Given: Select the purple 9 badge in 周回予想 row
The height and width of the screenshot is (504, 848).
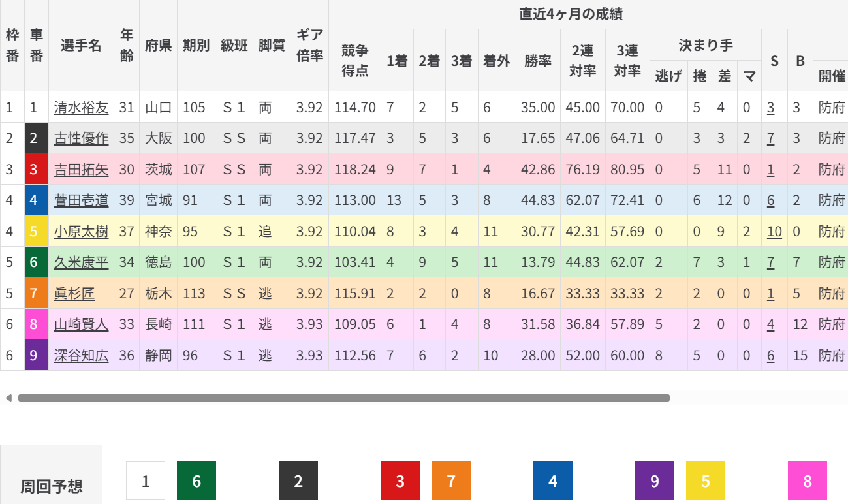Looking at the screenshot, I should [x=655, y=481].
